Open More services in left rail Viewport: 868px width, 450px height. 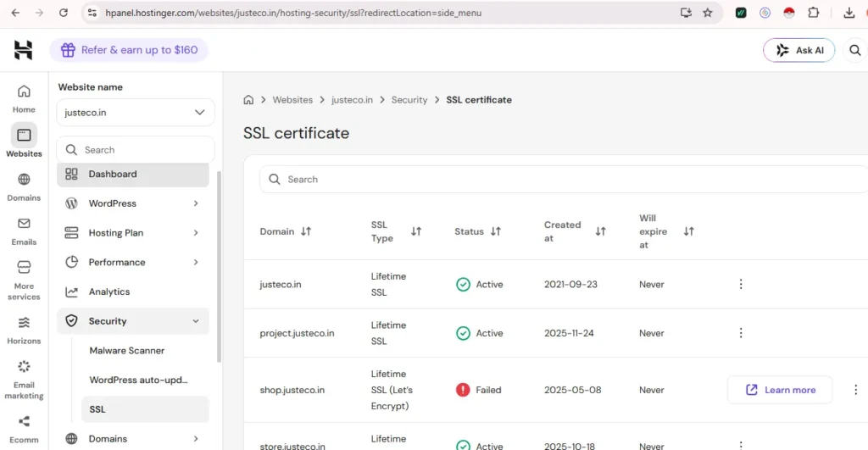[24, 281]
